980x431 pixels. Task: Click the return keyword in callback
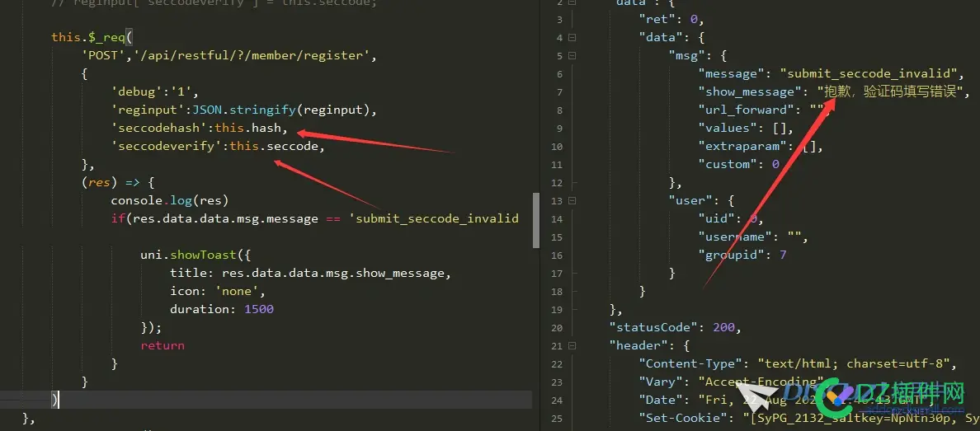(x=163, y=345)
